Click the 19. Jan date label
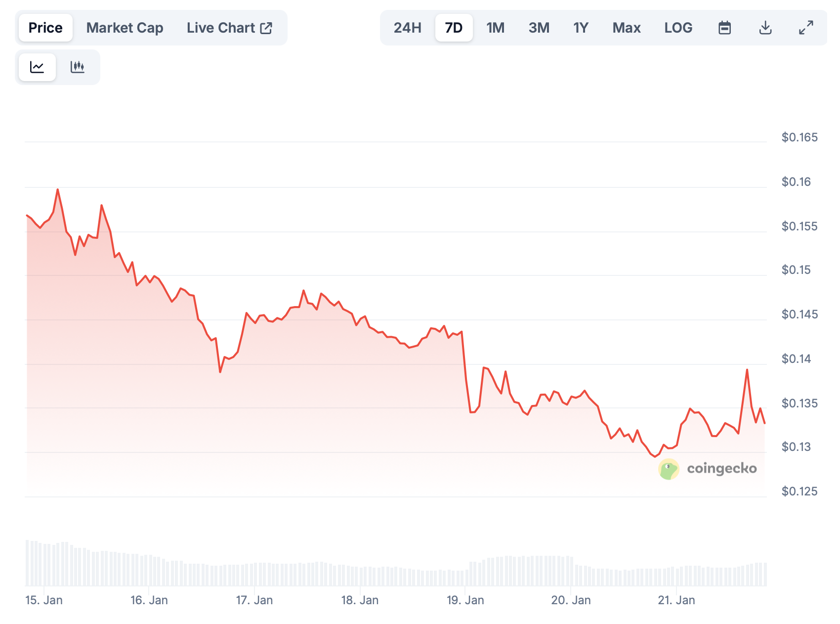 click(x=465, y=600)
